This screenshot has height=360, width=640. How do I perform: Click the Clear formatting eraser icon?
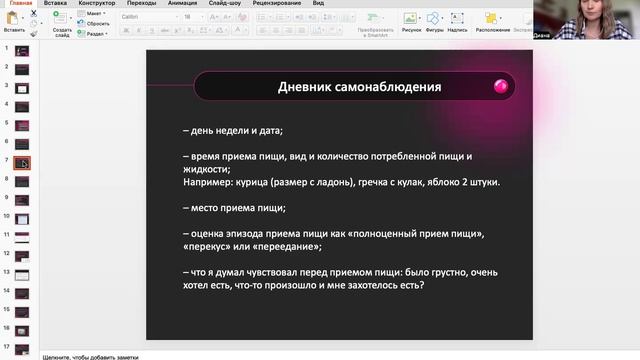click(242, 17)
